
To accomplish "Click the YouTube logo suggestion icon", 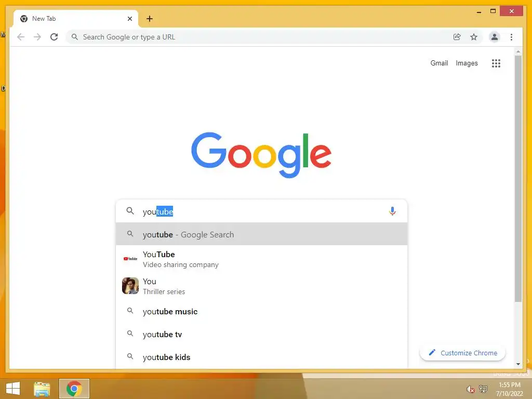I will pyautogui.click(x=130, y=259).
